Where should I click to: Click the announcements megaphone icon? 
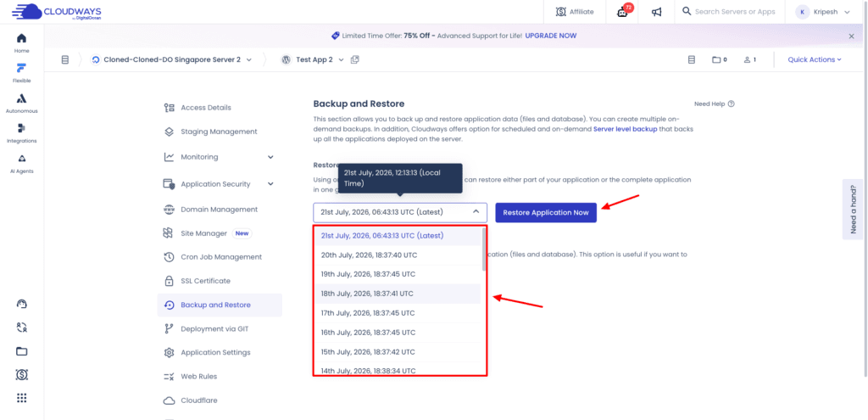click(x=657, y=12)
